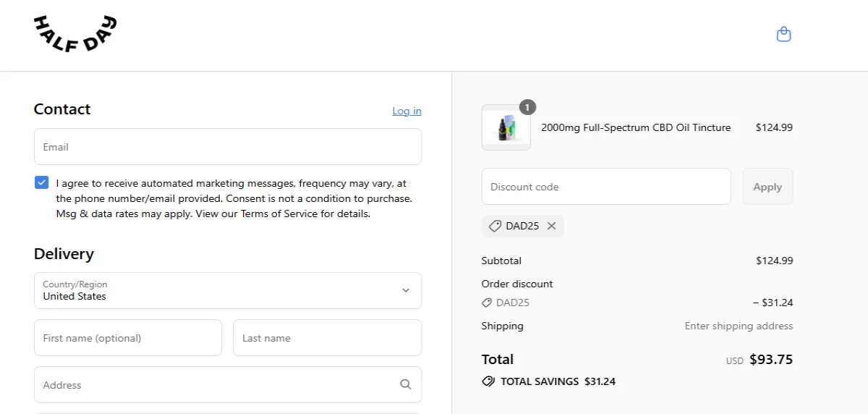Screen dimensions: 868x414
Task: Focus the Email input field
Action: point(227,147)
